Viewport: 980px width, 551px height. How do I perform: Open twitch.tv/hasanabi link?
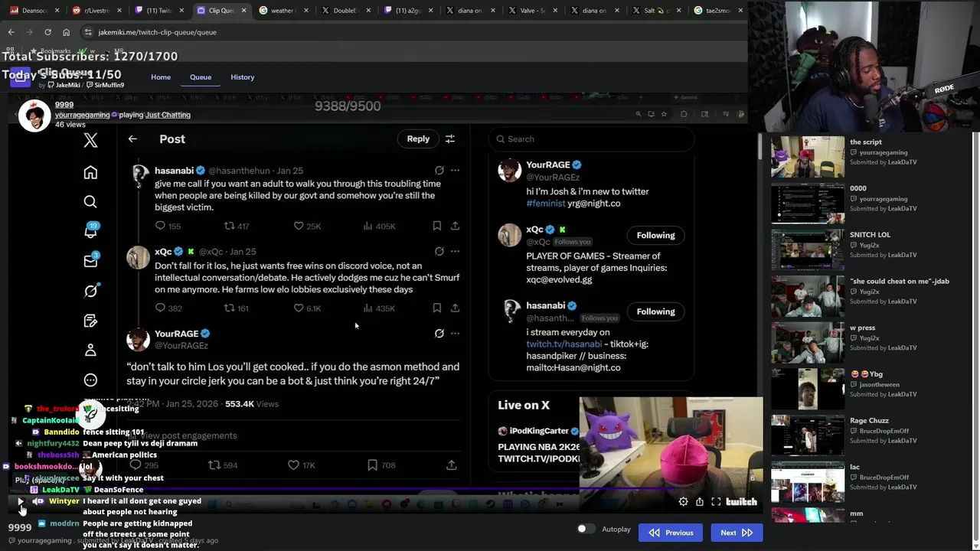(563, 344)
